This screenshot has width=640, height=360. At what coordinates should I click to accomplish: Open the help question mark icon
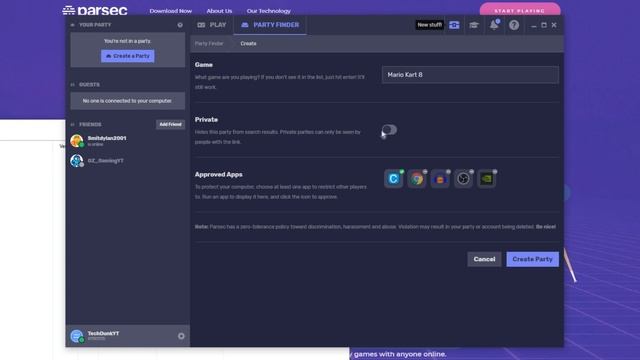[514, 25]
